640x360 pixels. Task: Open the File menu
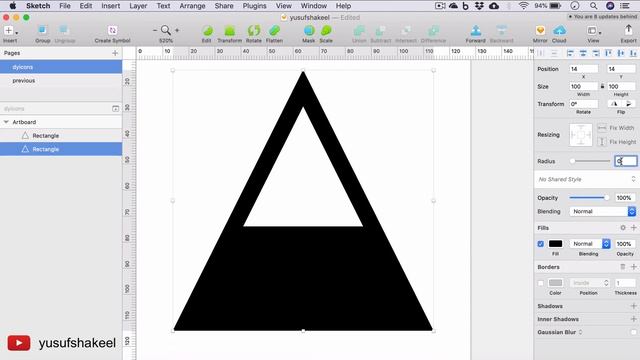click(64, 6)
